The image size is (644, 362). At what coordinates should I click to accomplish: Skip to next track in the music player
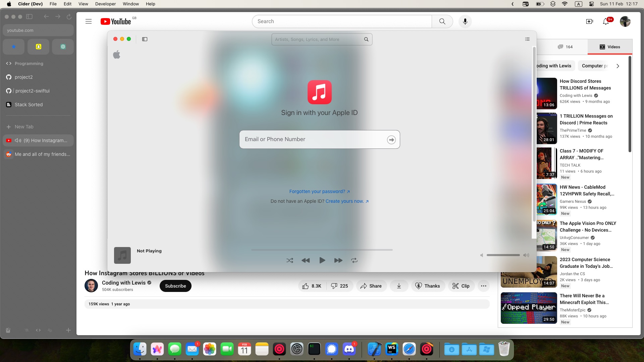[x=338, y=260]
